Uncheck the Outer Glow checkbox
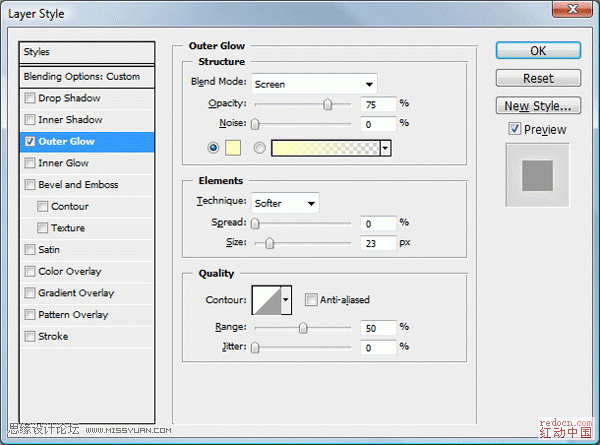 tap(29, 142)
